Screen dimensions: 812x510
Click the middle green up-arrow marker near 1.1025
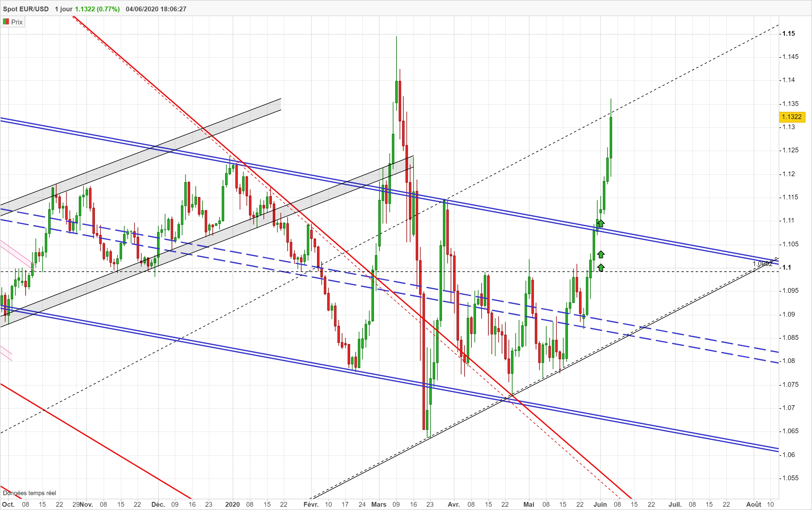pyautogui.click(x=601, y=254)
